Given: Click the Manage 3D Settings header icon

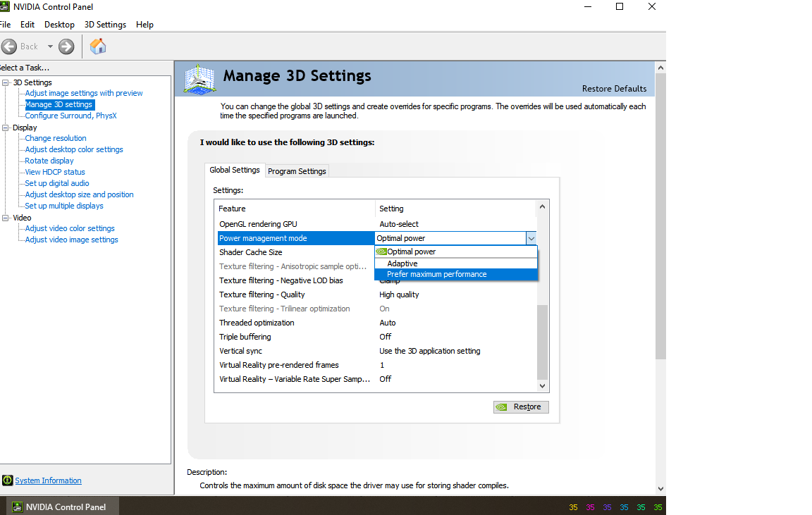Looking at the screenshot, I should pos(200,79).
